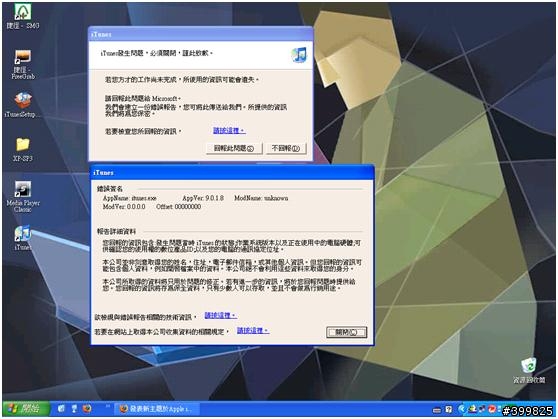Viewport: 558px width, 419px height.
Task: Click 請按這裡 link for data collection policy
Action: [253, 331]
